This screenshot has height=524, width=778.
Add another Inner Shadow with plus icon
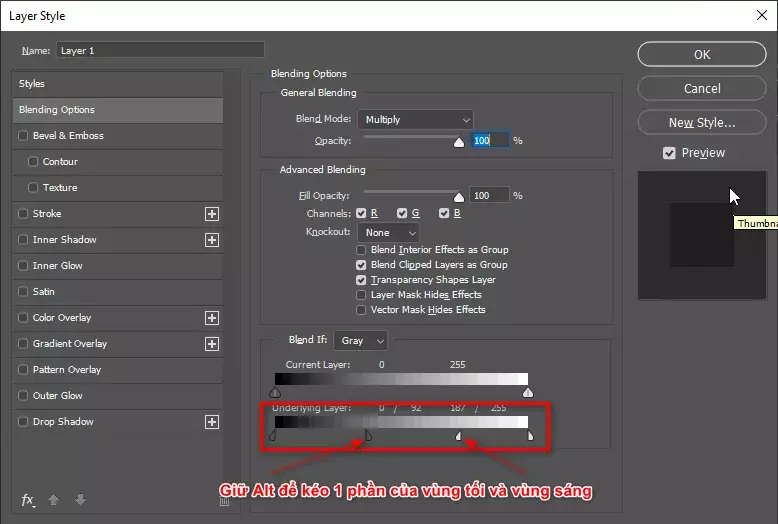tap(212, 240)
